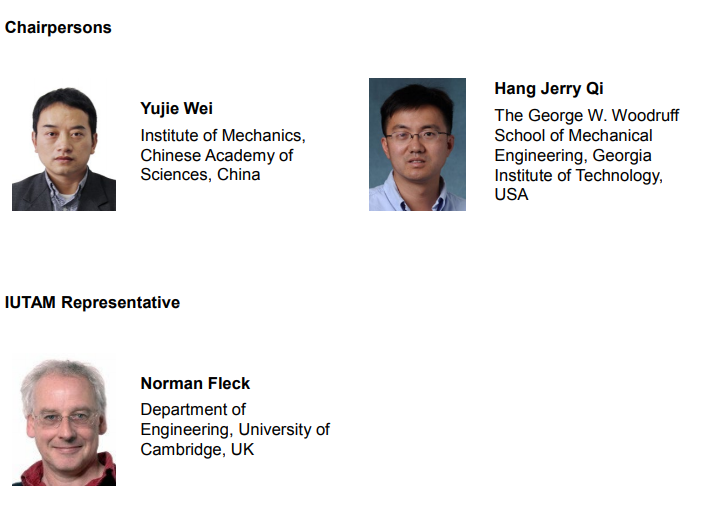Screen dimensions: 701x507
Task: Click Hang Jerry Qi's portrait photo
Action: tap(417, 145)
